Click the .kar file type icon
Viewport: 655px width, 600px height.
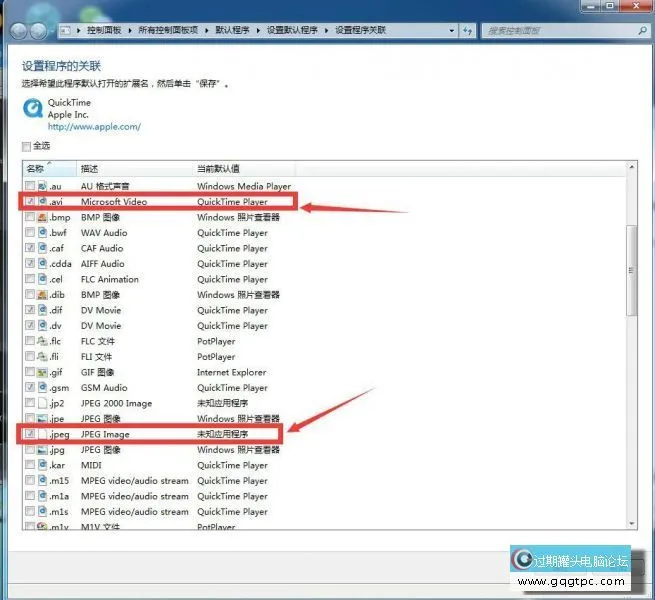coord(42,465)
